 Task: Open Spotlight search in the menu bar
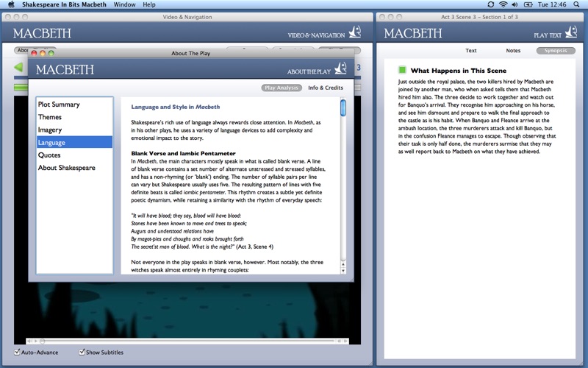pos(576,4)
